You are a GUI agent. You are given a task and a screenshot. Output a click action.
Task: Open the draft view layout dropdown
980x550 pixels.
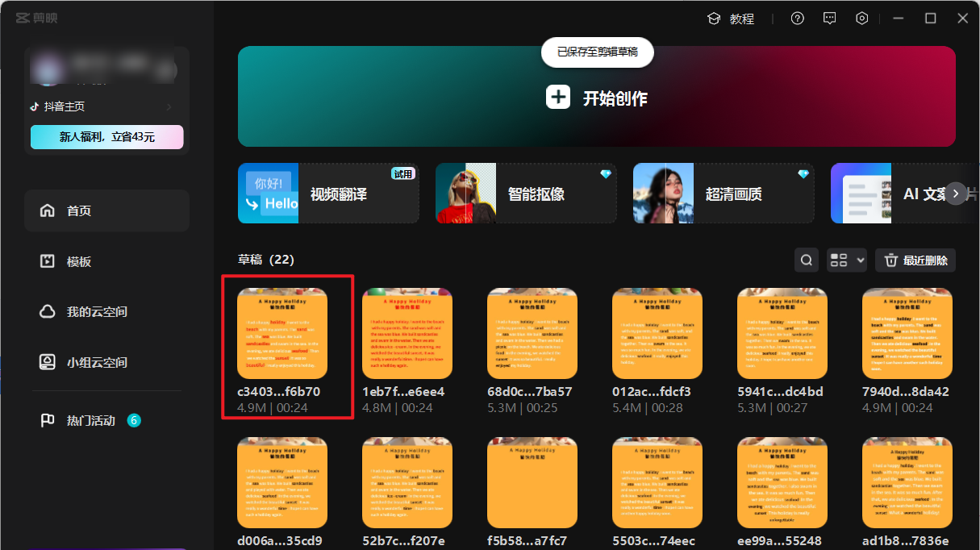pyautogui.click(x=845, y=260)
